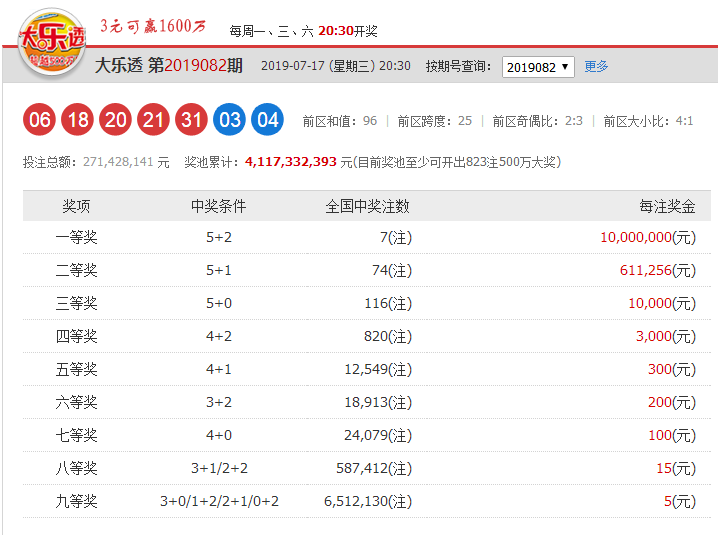Screen dimensions: 718x535
Task: Click the 三等奖 row label
Action: [76, 303]
